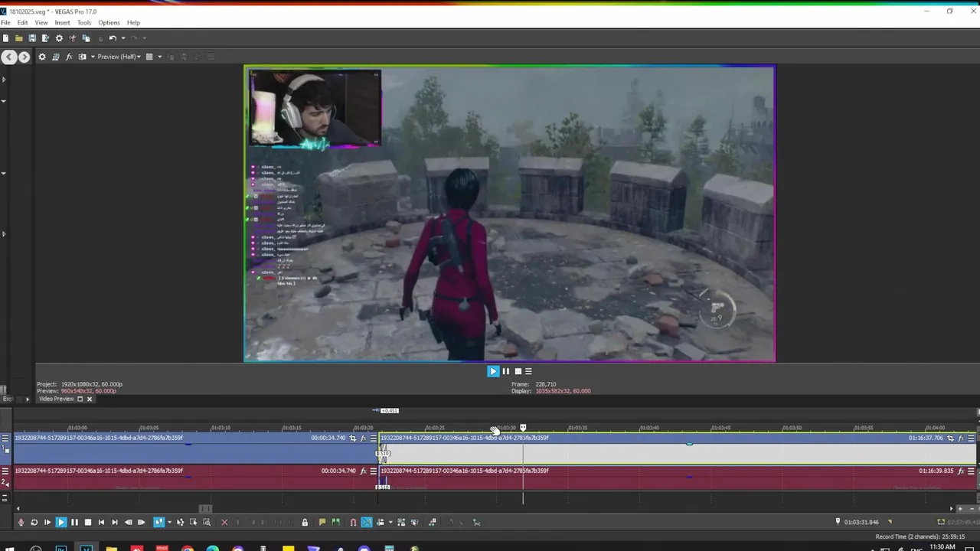Save the project with the floppy disk icon
Screen dimensions: 980x551
pyautogui.click(x=32, y=38)
